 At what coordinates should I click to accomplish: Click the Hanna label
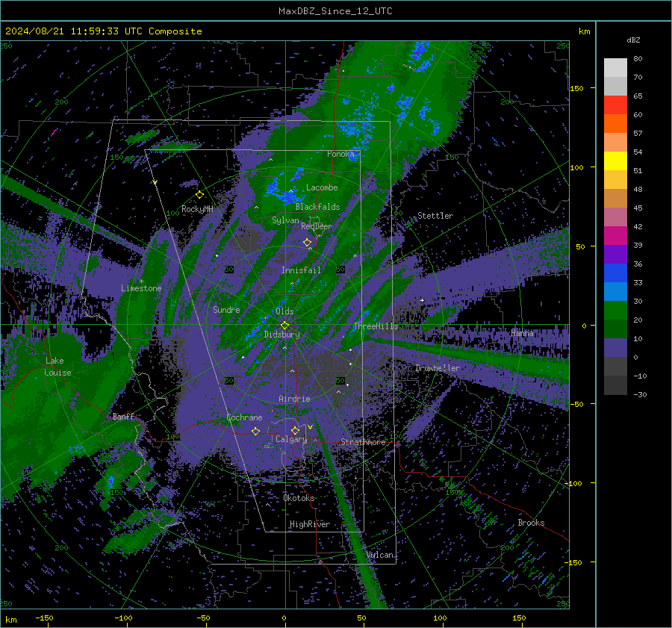522,333
